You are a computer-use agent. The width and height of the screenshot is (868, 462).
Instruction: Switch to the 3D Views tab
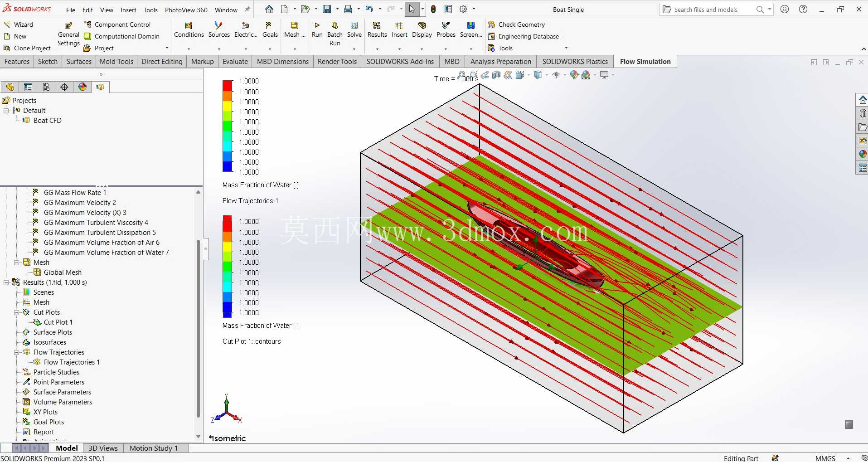point(103,448)
